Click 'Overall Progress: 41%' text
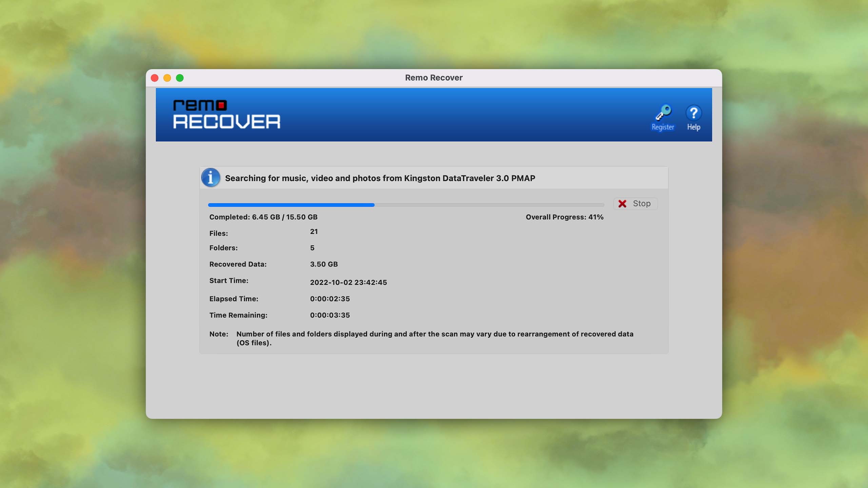The width and height of the screenshot is (868, 488). pyautogui.click(x=565, y=217)
